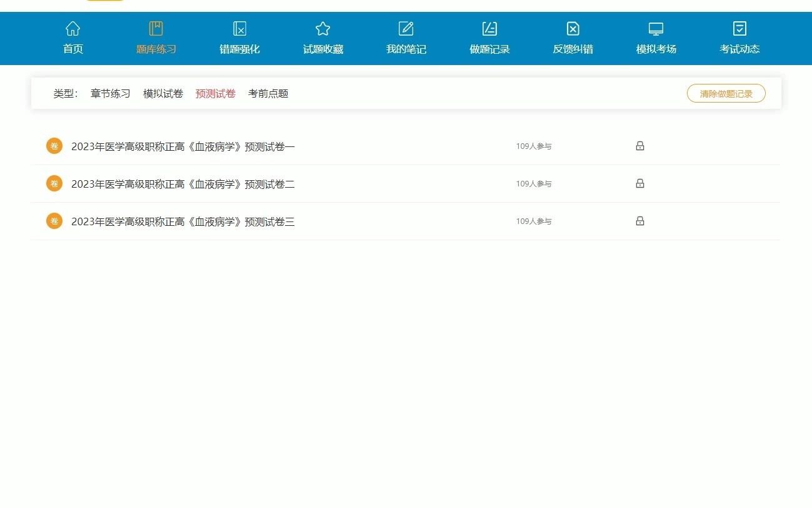The height and width of the screenshot is (508, 812).
Task: Select the 考前点题 type tab
Action: 268,94
